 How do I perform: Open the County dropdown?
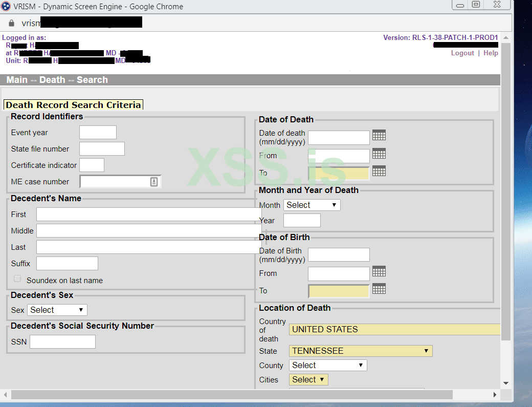pos(328,365)
